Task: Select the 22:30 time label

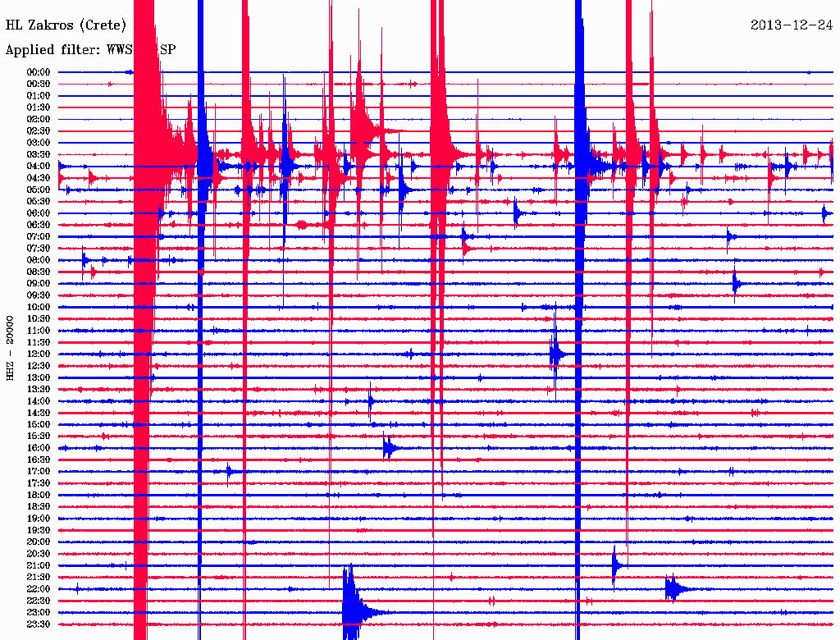Action: coord(39,601)
